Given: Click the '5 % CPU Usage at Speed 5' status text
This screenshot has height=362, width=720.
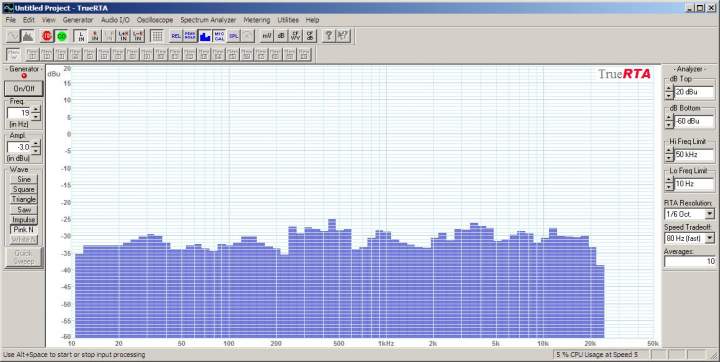Looking at the screenshot, I should 597,355.
